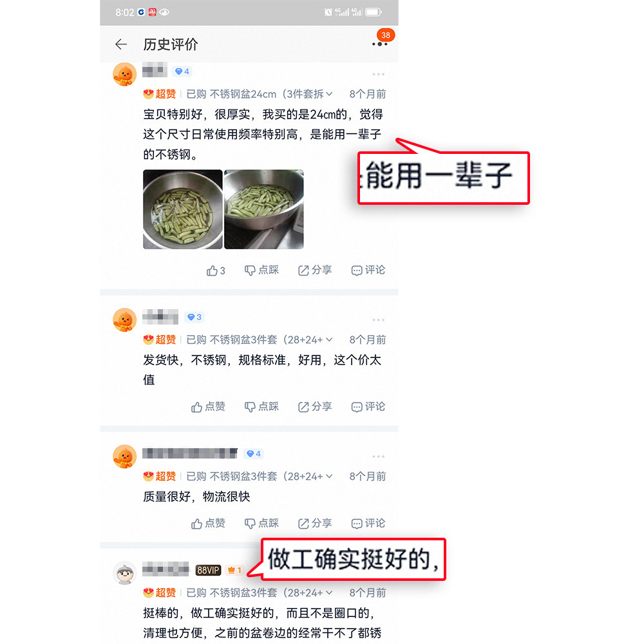Share the first review with photos
The height and width of the screenshot is (644, 644).
[x=315, y=270]
